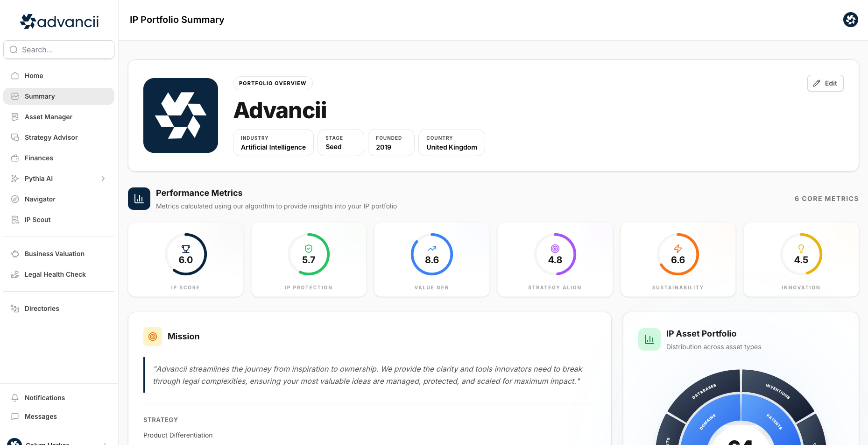The width and height of the screenshot is (868, 445).
Task: Click the Mission target icon
Action: point(152,336)
